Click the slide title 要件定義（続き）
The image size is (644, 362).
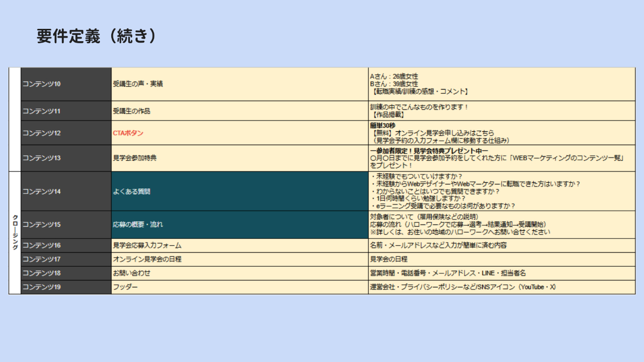coord(96,36)
